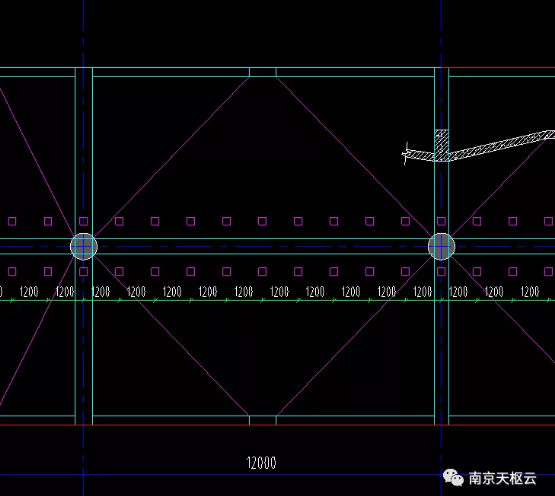
Task: Select the right gray circular column
Action: pos(441,246)
